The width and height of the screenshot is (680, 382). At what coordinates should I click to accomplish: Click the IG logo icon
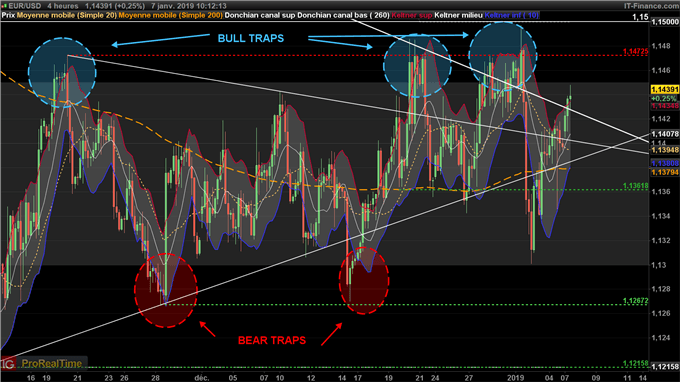(x=8, y=363)
